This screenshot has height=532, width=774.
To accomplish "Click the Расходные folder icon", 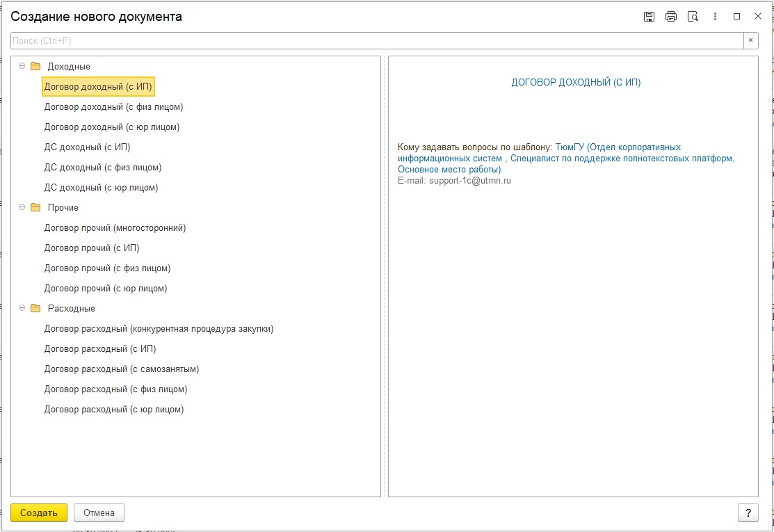I will coord(35,309).
